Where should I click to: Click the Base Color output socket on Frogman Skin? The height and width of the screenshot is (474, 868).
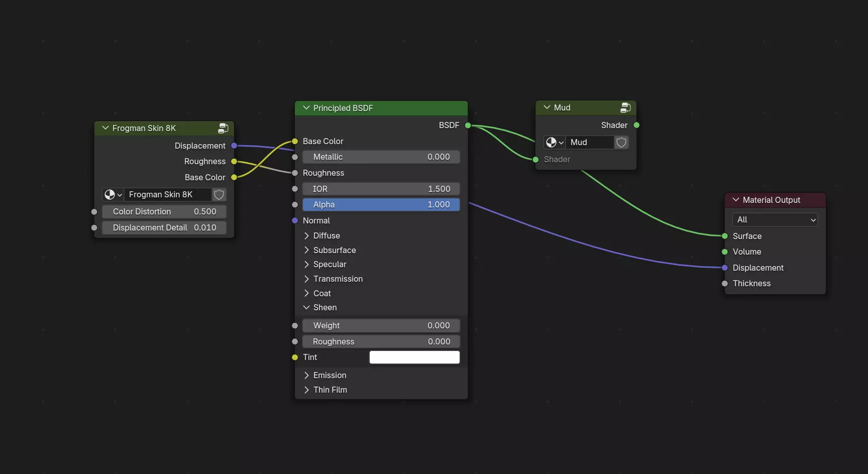coord(234,178)
